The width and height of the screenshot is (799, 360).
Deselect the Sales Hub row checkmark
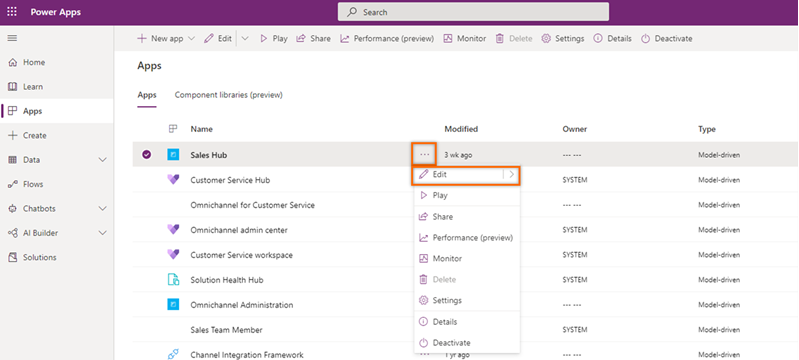tap(147, 155)
